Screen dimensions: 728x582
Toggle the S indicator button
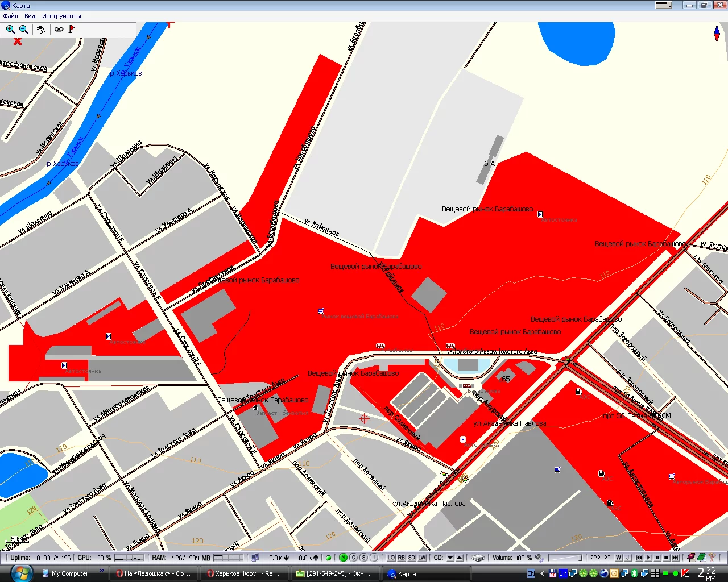click(363, 558)
